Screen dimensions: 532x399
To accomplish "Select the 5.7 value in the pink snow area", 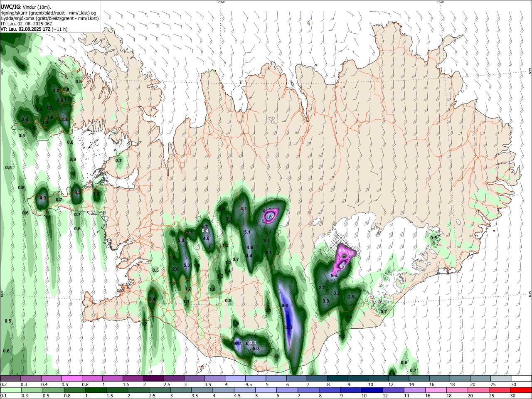I will pyautogui.click(x=342, y=266).
